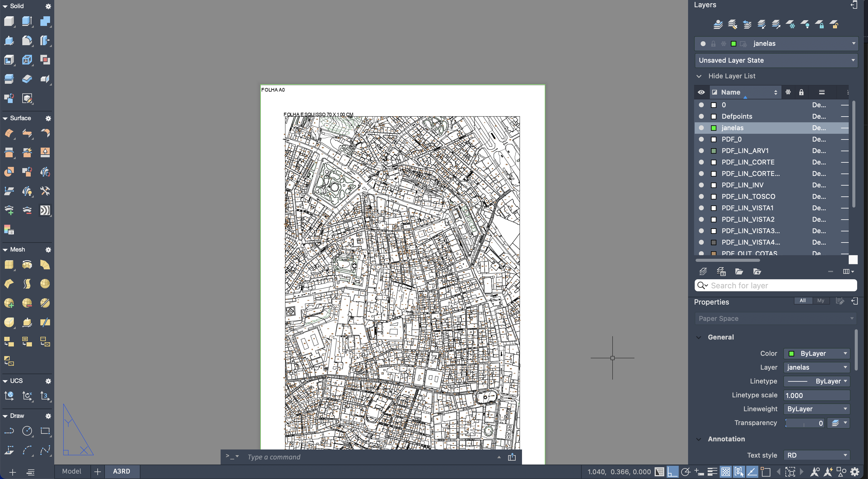Image resolution: width=868 pixels, height=479 pixels.
Task: Click the New Layer icon below the layer list
Action: click(703, 271)
